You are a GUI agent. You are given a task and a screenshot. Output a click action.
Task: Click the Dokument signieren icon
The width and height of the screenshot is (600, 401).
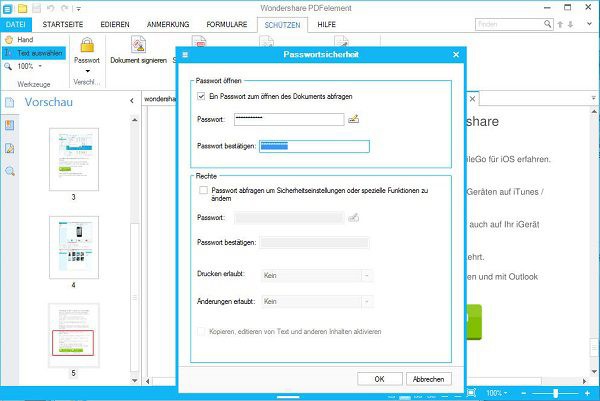coord(138,44)
